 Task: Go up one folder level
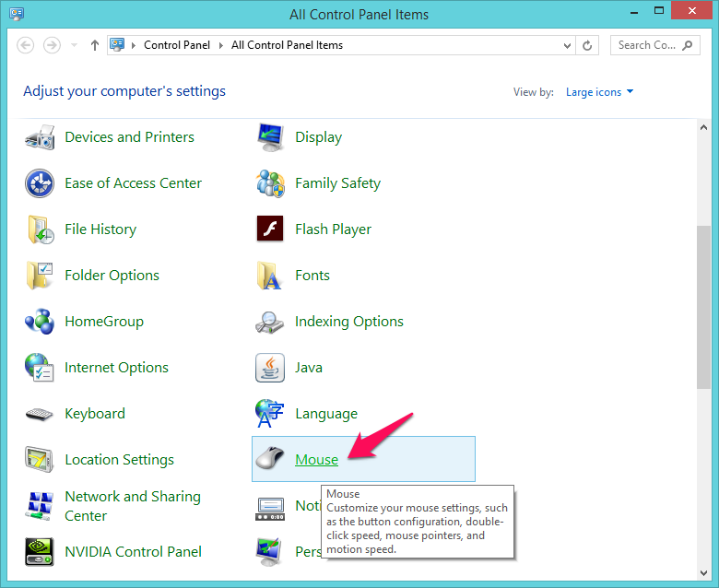[x=94, y=45]
